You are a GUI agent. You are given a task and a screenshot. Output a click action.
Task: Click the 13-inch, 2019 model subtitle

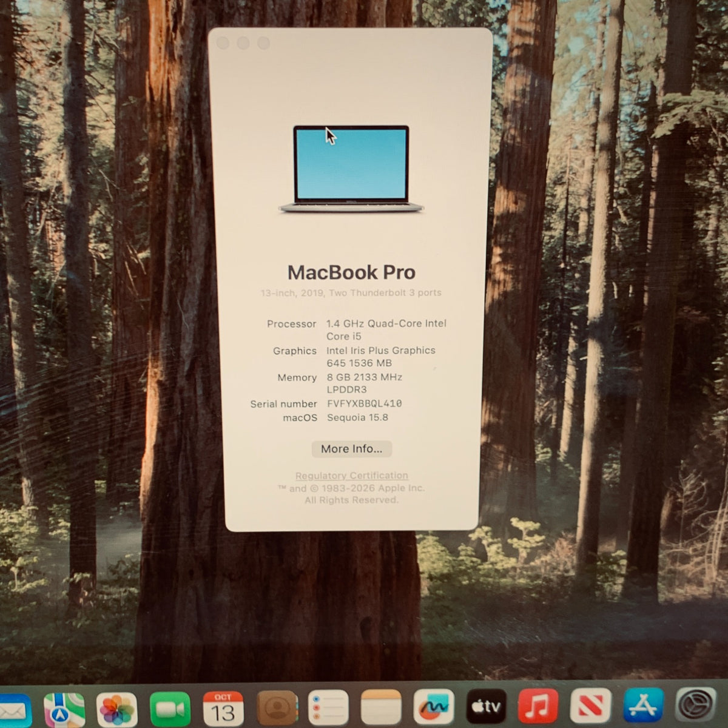[x=351, y=293]
